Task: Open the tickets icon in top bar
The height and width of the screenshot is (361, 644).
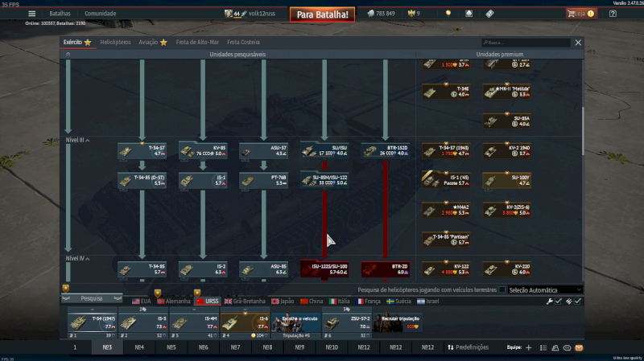Action: click(x=489, y=14)
